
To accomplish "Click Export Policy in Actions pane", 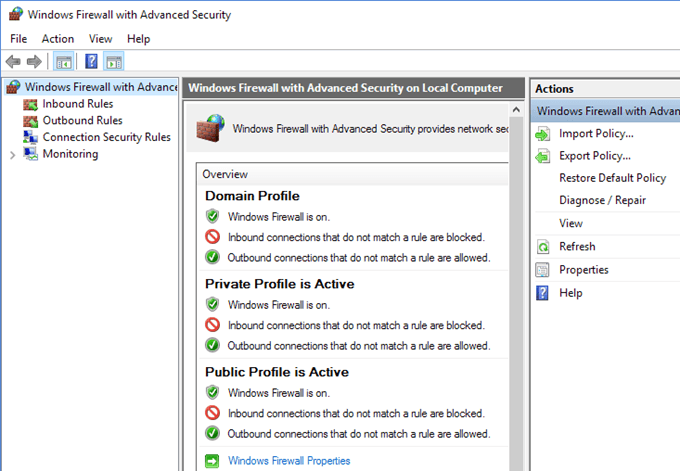I will (x=594, y=156).
